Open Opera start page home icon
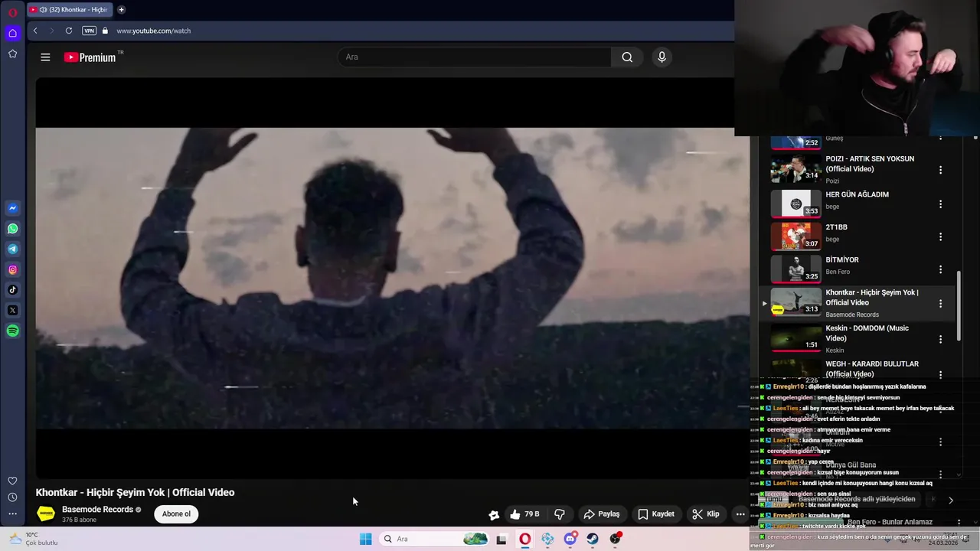This screenshot has width=980, height=551. [12, 33]
